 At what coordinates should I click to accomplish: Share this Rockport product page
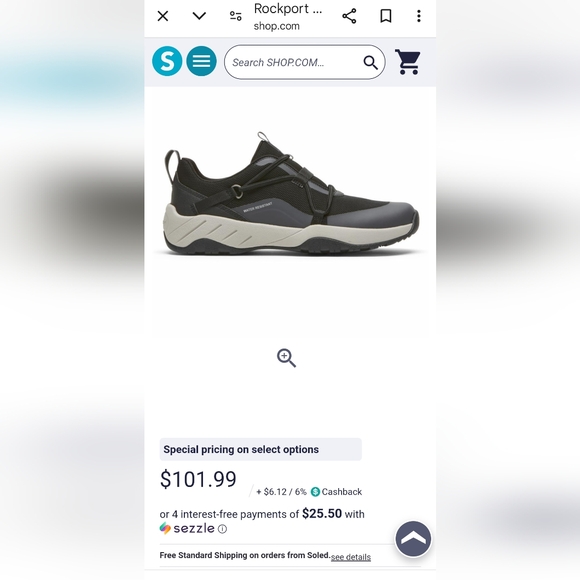[349, 16]
